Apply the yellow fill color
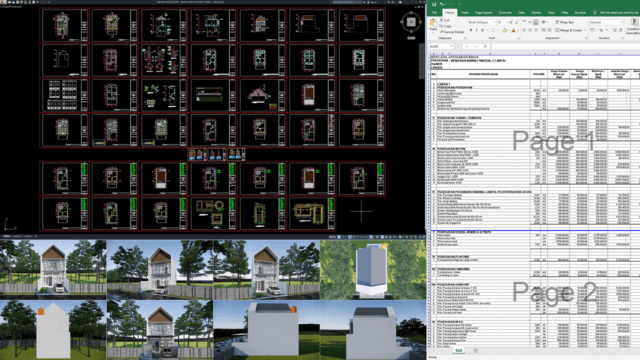This screenshot has height=360, width=640. (504, 30)
